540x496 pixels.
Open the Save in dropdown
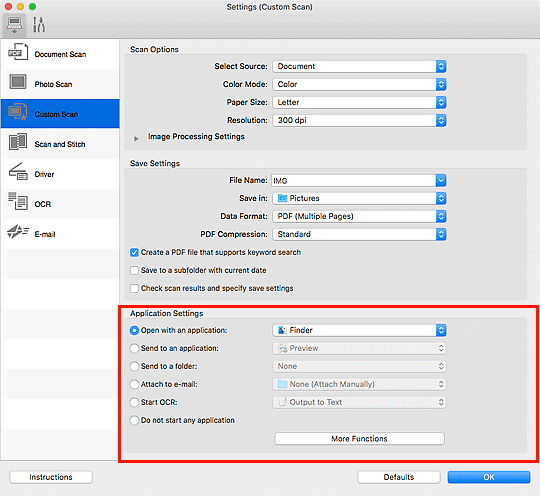[359, 198]
